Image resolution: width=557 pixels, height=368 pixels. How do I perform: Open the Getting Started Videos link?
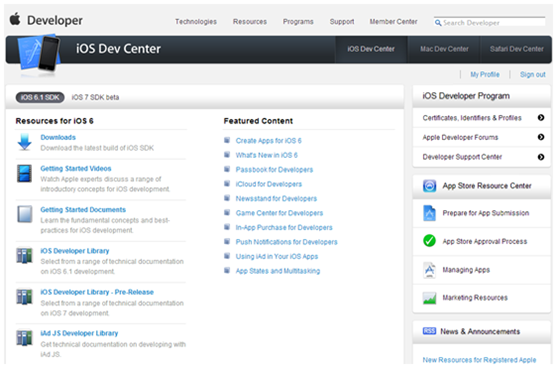(76, 168)
